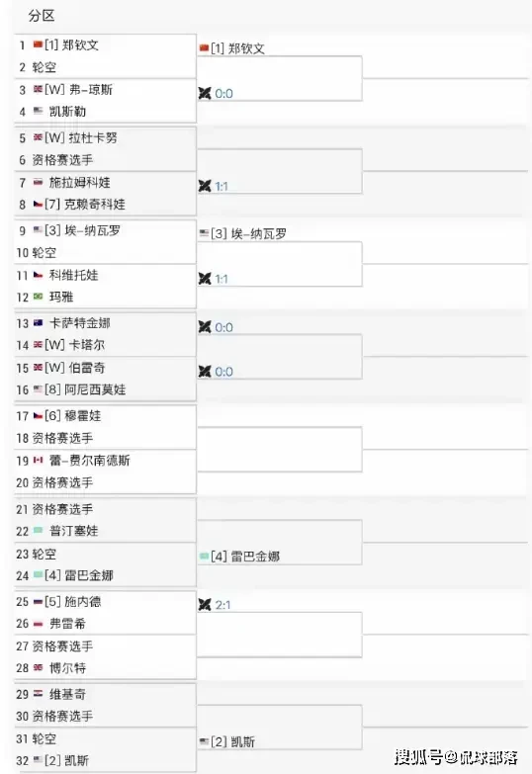Screen dimensions: 532x774
Task: Open player 普汀塞娃 at line 22
Action: pos(73,531)
